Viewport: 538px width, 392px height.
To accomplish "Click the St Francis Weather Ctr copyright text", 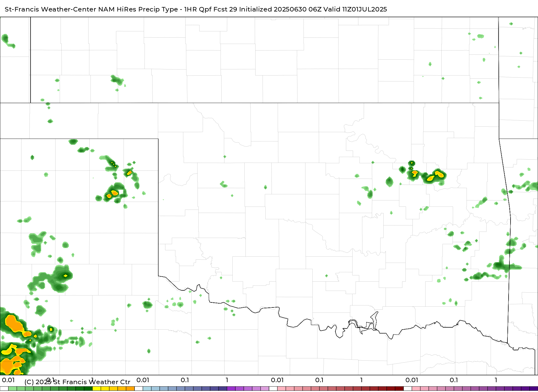I will point(77,382).
